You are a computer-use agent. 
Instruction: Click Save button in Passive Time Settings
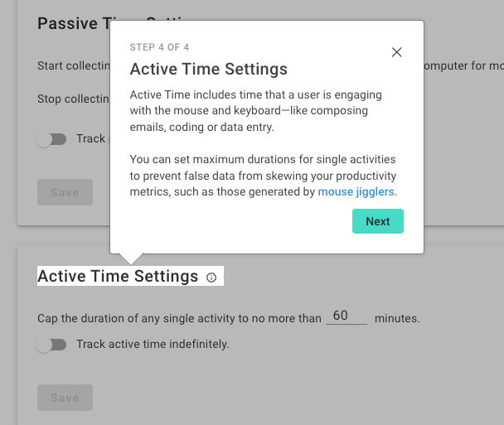pos(65,192)
